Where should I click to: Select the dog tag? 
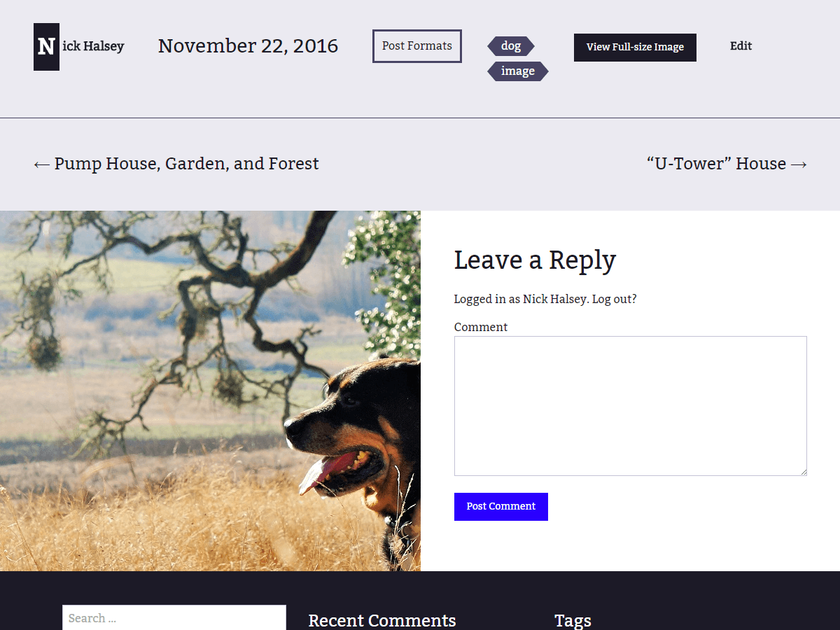tap(511, 46)
